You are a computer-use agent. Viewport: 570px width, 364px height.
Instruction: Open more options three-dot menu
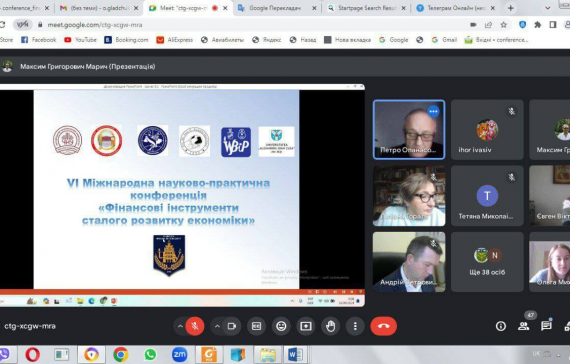[x=355, y=326]
